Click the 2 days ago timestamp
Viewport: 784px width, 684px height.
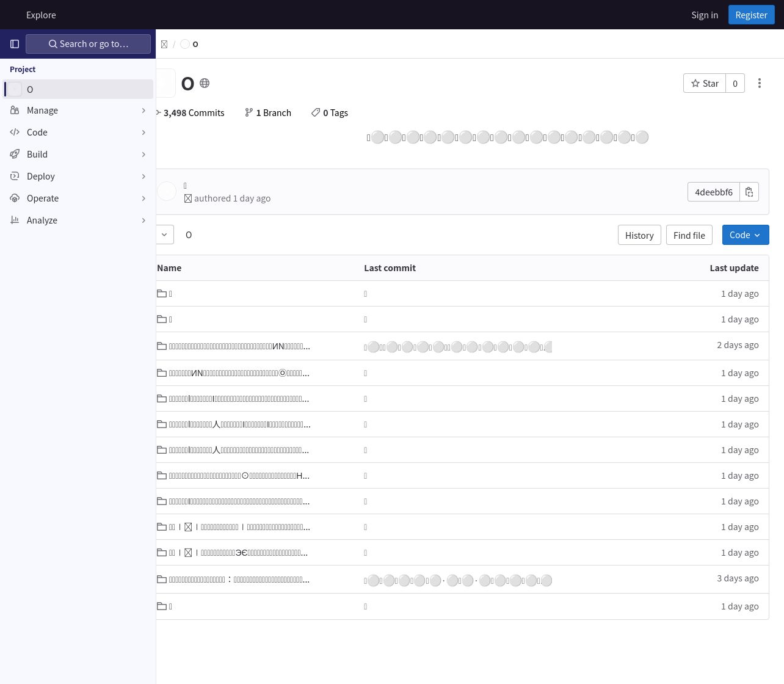tap(738, 345)
